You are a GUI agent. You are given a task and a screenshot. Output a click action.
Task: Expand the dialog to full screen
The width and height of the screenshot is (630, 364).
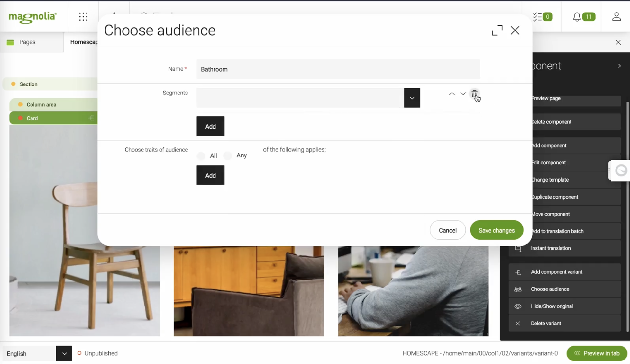(x=497, y=31)
